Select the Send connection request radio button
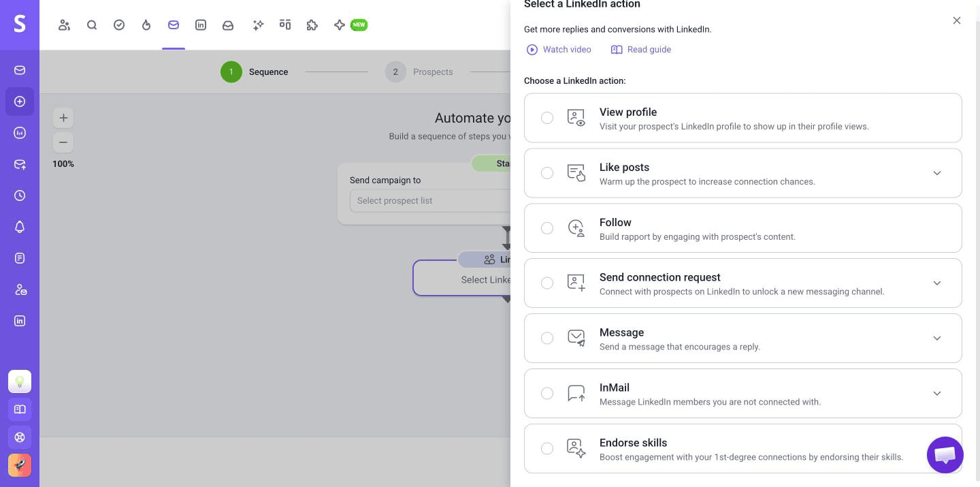The image size is (980, 487). tap(547, 283)
